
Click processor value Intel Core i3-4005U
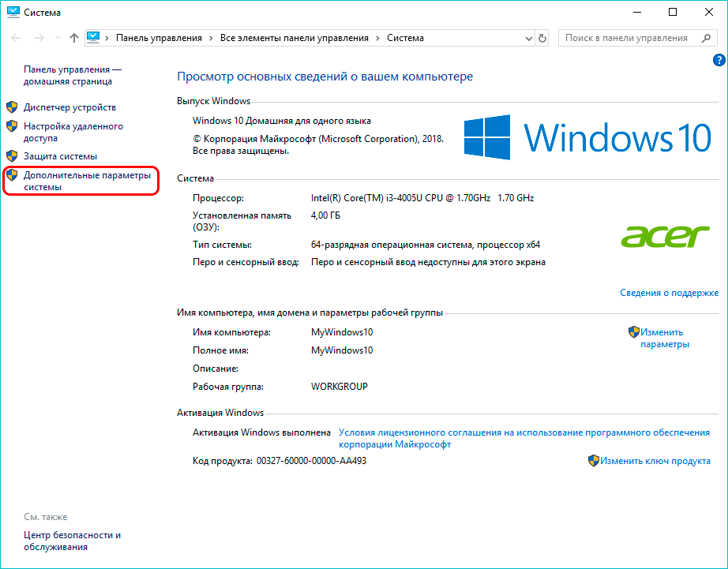tap(422, 198)
